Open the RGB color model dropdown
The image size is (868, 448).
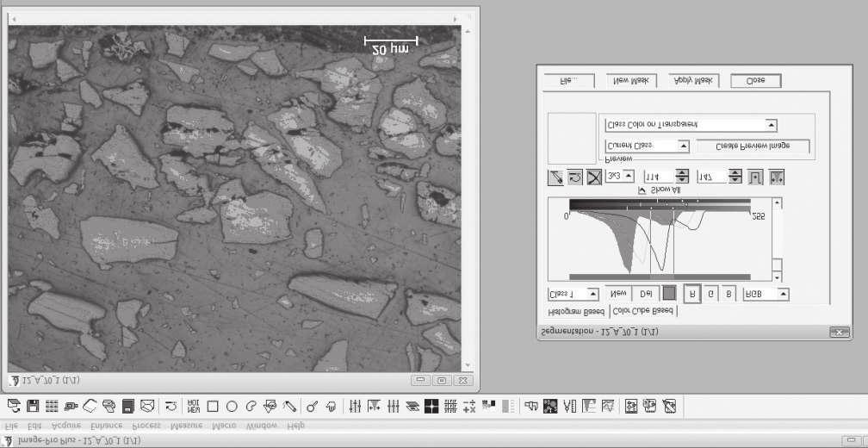point(766,294)
